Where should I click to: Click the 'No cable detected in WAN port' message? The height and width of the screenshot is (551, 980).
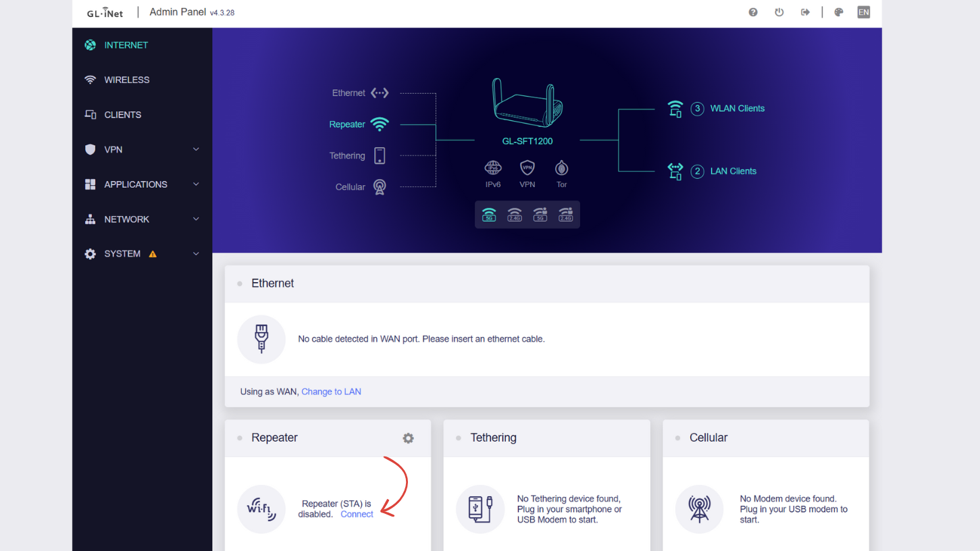[421, 339]
